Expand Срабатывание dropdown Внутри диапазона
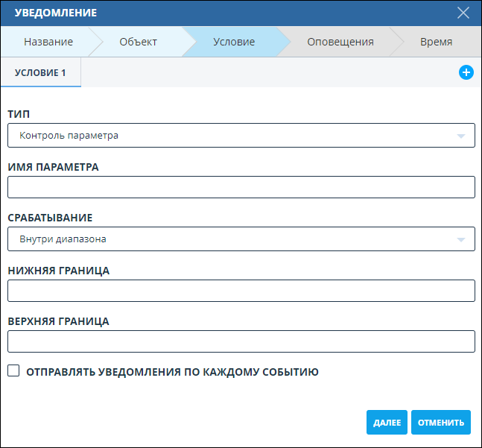The width and height of the screenshot is (482, 448). click(241, 239)
